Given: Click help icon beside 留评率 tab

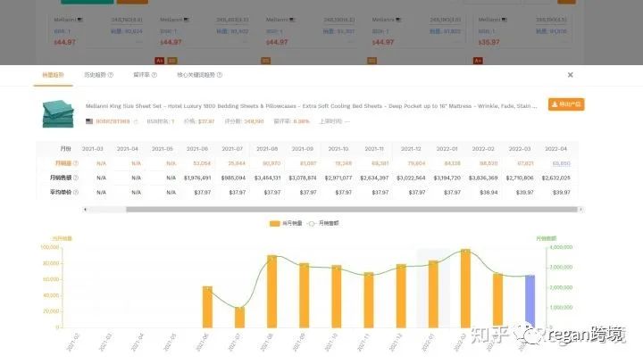Looking at the screenshot, I should pyautogui.click(x=154, y=75).
